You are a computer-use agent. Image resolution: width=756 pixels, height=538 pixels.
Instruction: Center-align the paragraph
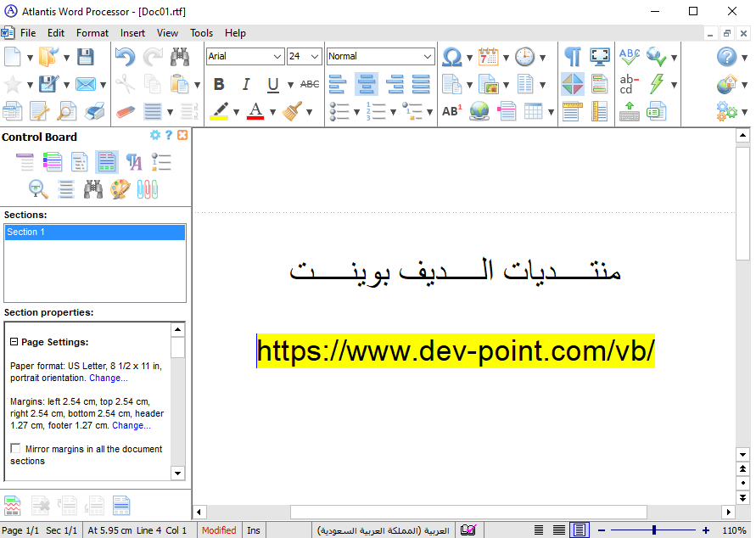tap(367, 84)
